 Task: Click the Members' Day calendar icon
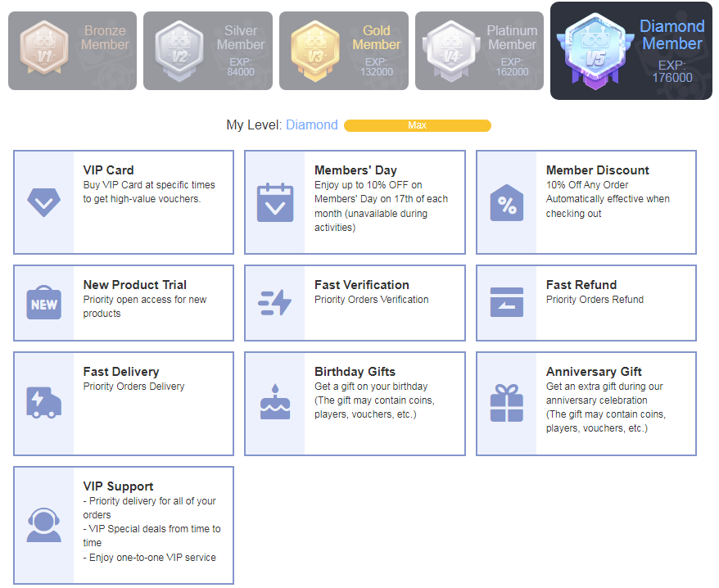[274, 202]
